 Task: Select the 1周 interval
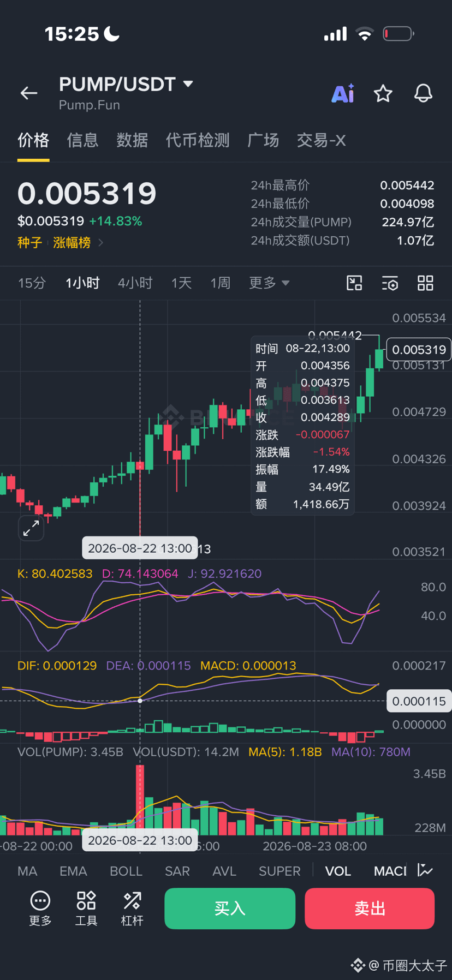pyautogui.click(x=221, y=283)
